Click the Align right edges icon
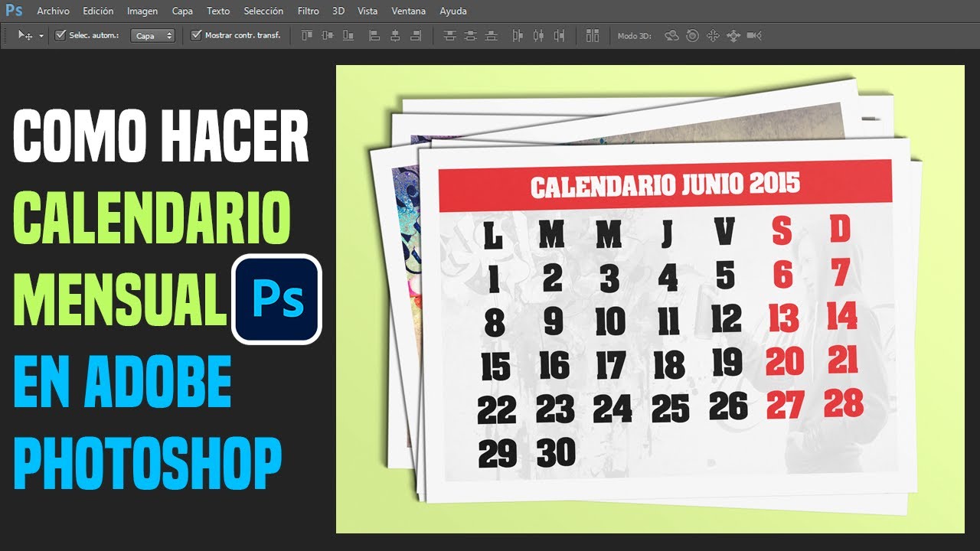 pos(416,35)
